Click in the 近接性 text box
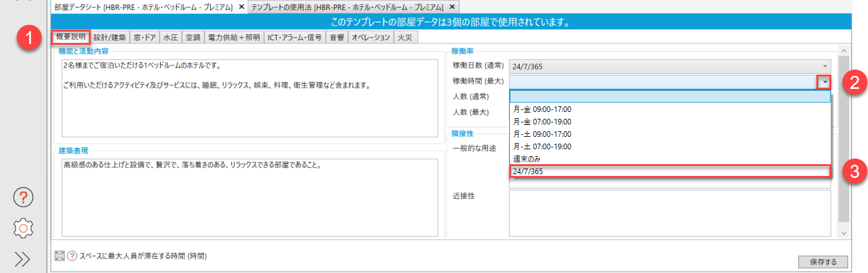This screenshot has width=868, height=273. (670, 213)
